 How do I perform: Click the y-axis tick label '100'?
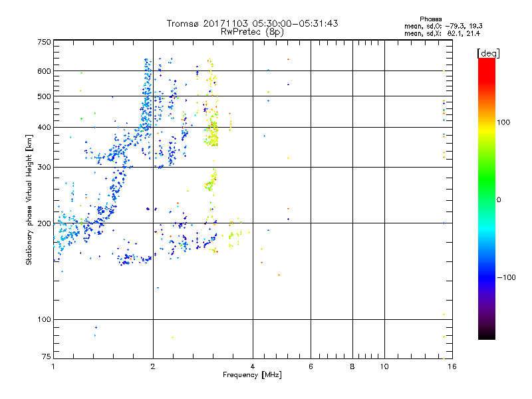click(x=44, y=320)
